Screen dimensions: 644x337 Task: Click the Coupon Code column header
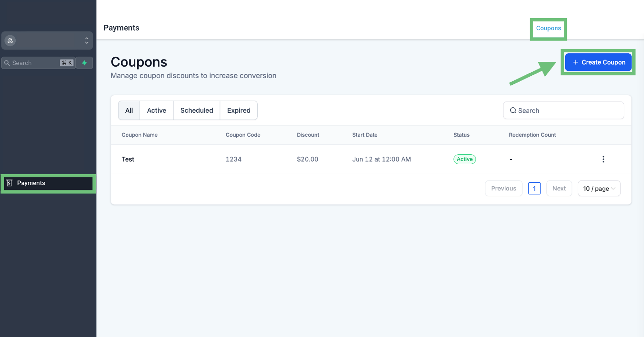point(243,135)
